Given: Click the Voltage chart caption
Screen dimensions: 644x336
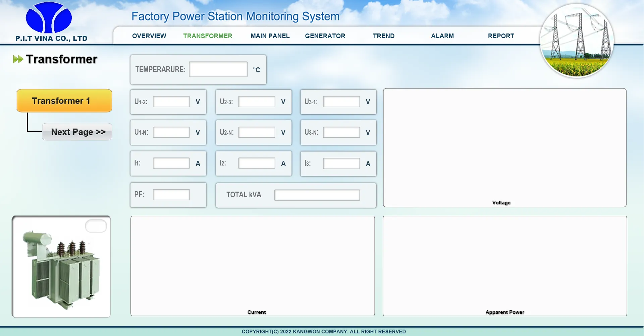Looking at the screenshot, I should (501, 203).
